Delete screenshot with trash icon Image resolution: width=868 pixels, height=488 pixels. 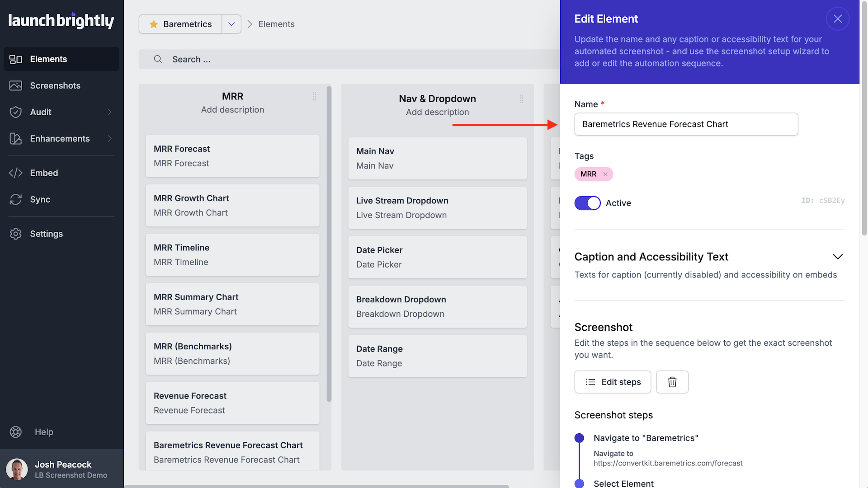tap(672, 382)
